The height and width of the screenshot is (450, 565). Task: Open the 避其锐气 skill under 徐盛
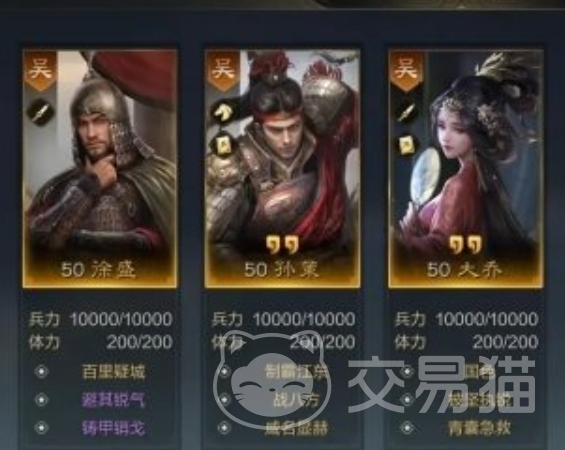pos(113,400)
